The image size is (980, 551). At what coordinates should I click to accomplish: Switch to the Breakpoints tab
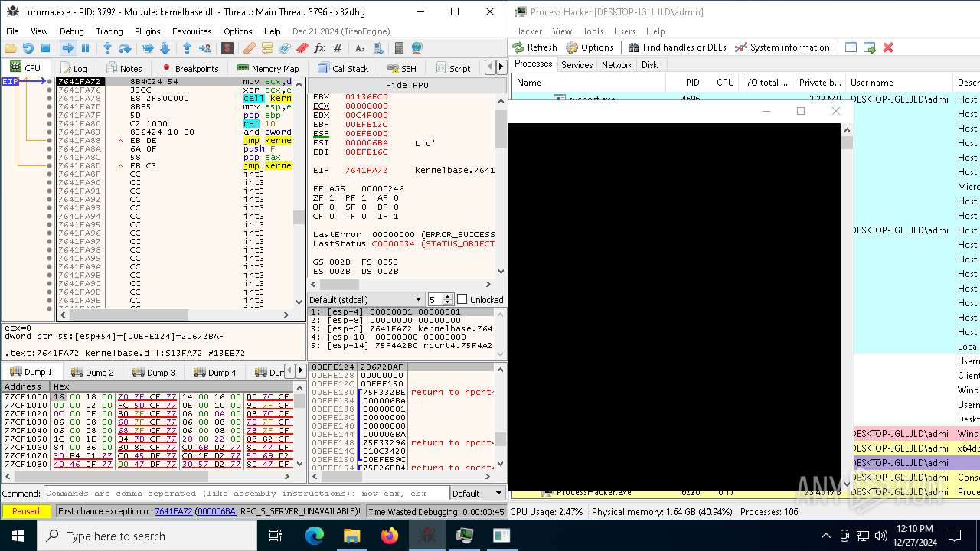pyautogui.click(x=191, y=68)
